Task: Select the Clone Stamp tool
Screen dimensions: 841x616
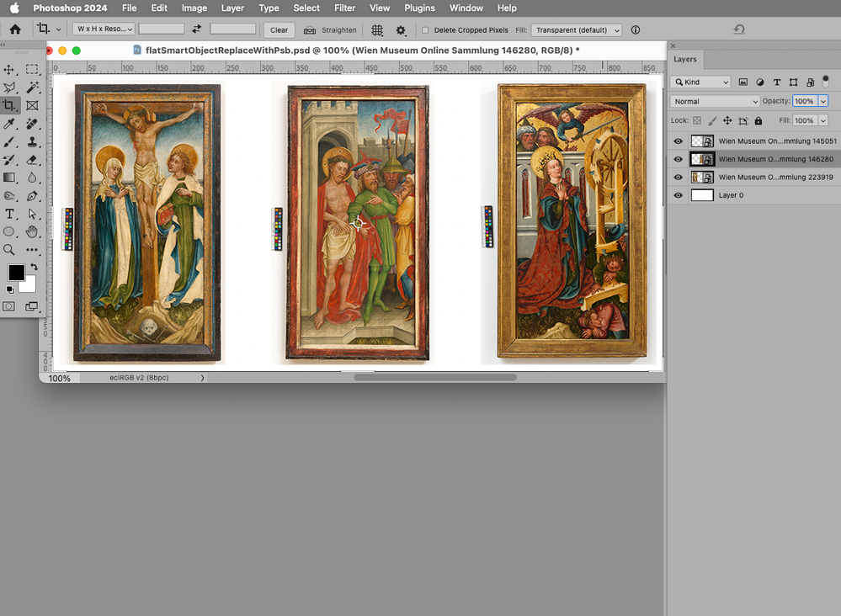Action: click(x=32, y=141)
